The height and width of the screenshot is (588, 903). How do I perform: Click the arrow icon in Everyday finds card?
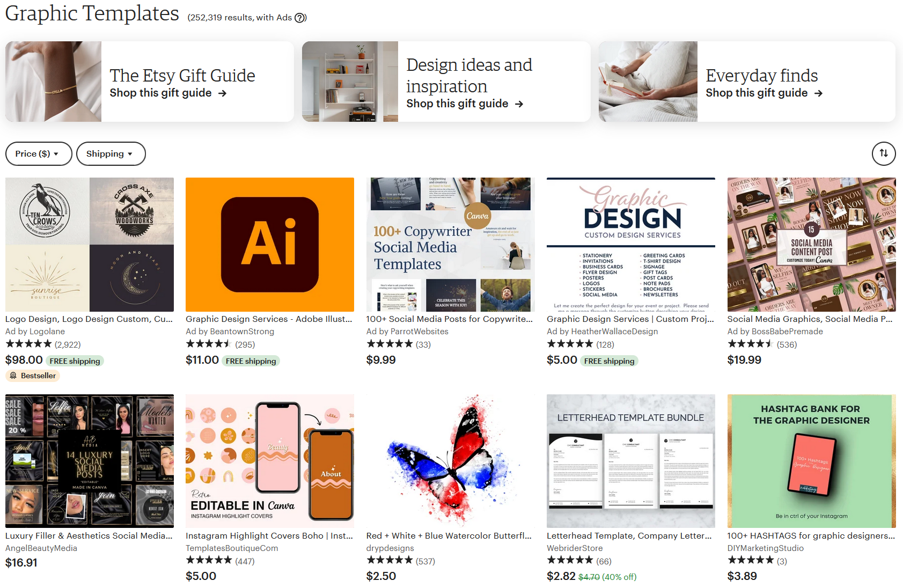[x=819, y=93]
